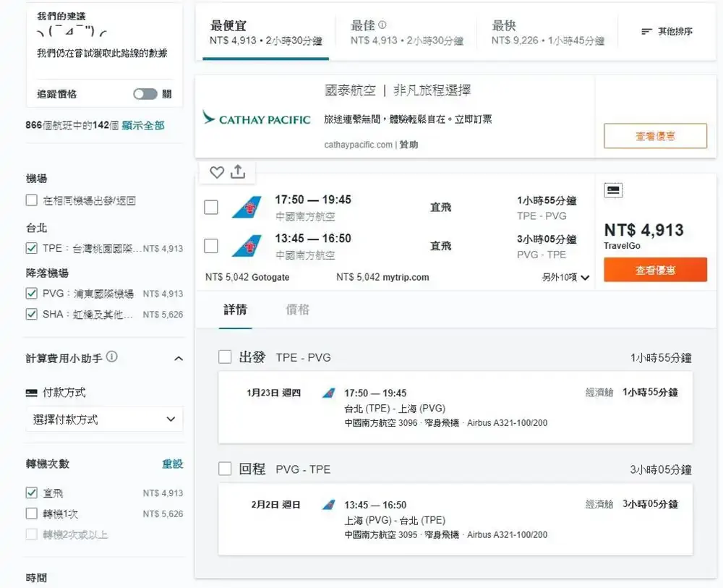Uncheck SHA 虹橋及其他 checkbox

31,314
